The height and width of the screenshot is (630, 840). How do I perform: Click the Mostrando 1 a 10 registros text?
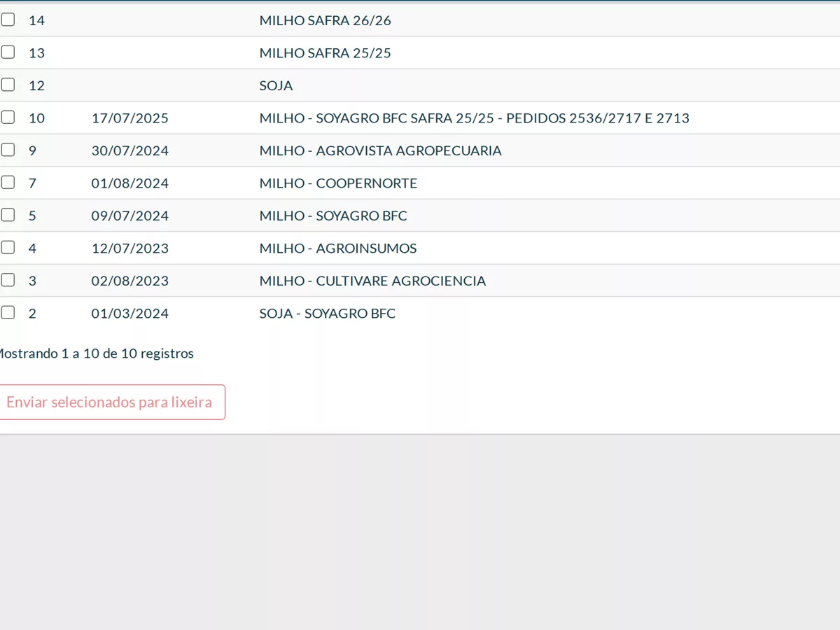tap(96, 353)
